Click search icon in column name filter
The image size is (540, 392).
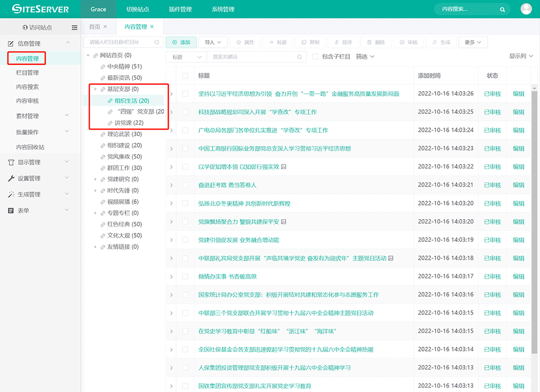(157, 42)
